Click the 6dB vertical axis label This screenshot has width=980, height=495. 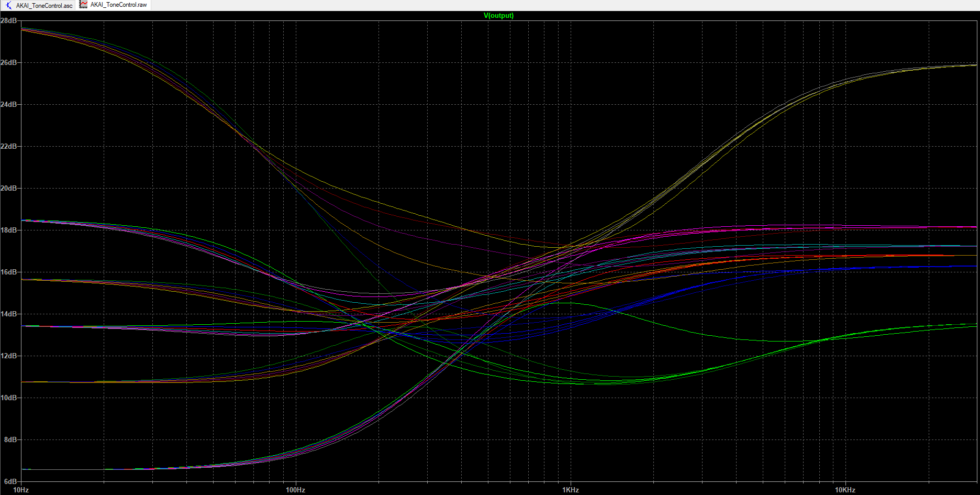click(10, 481)
